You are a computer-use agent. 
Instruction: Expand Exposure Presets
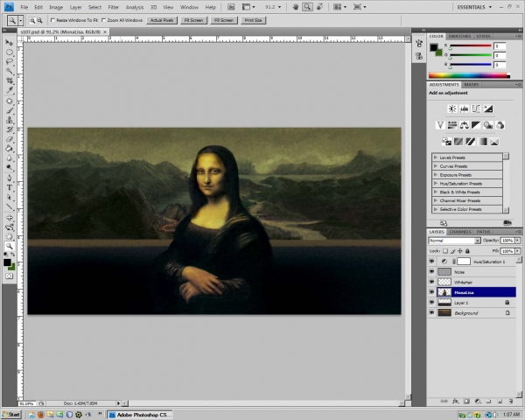pos(436,174)
